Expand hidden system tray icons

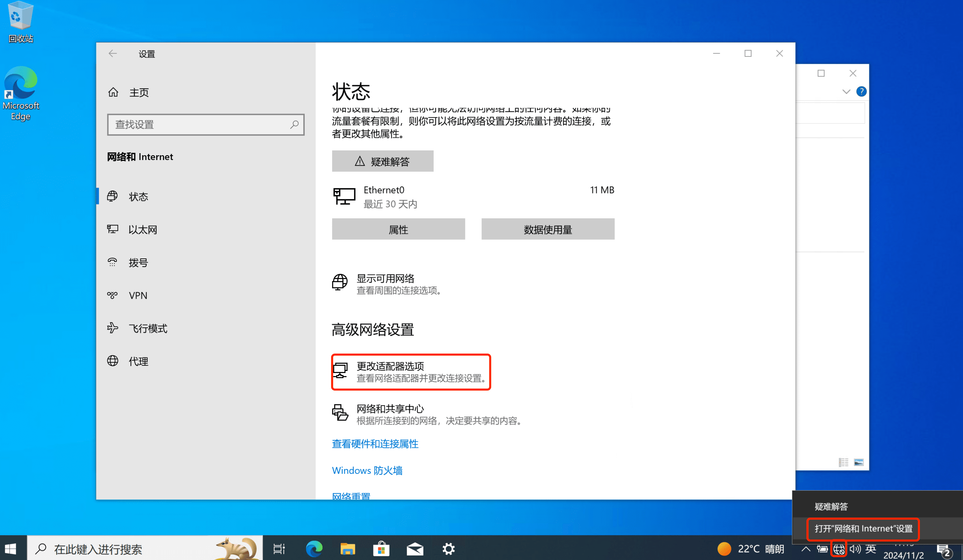tap(806, 549)
